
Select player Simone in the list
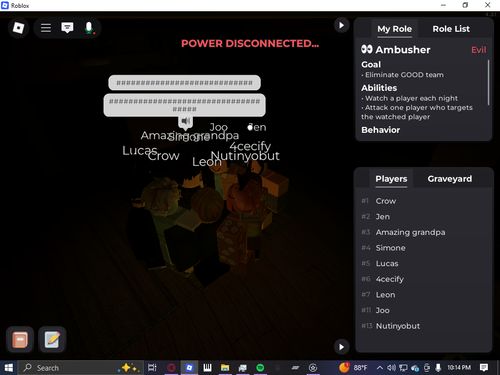pos(423,248)
